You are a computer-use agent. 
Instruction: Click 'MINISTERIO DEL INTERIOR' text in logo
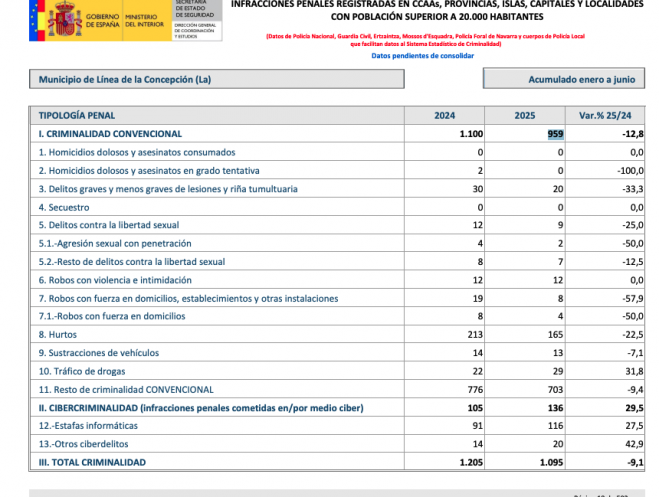point(145,21)
